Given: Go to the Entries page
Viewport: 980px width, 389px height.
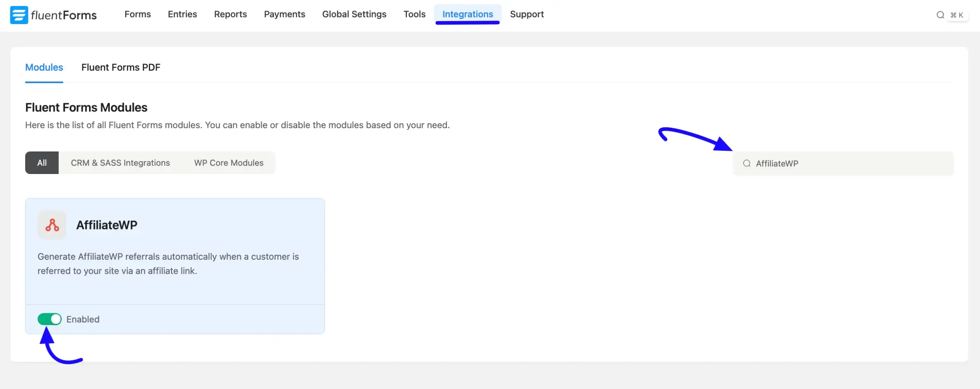Looking at the screenshot, I should tap(182, 14).
